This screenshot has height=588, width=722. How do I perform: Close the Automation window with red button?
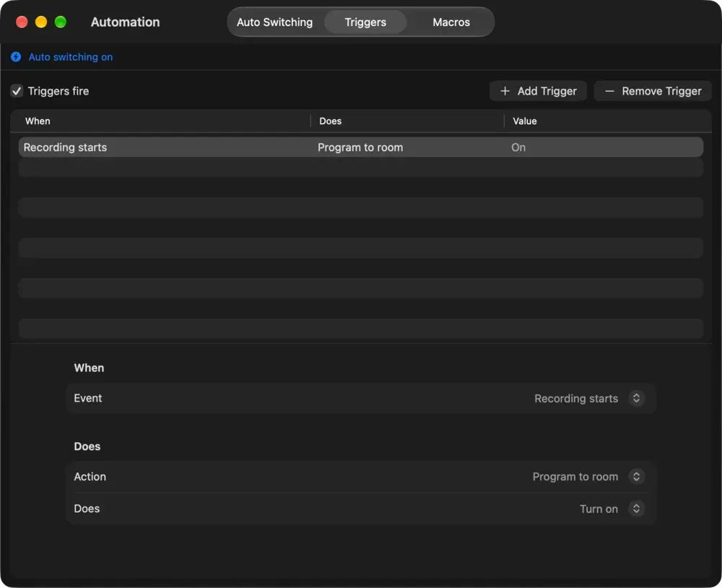pyautogui.click(x=22, y=22)
